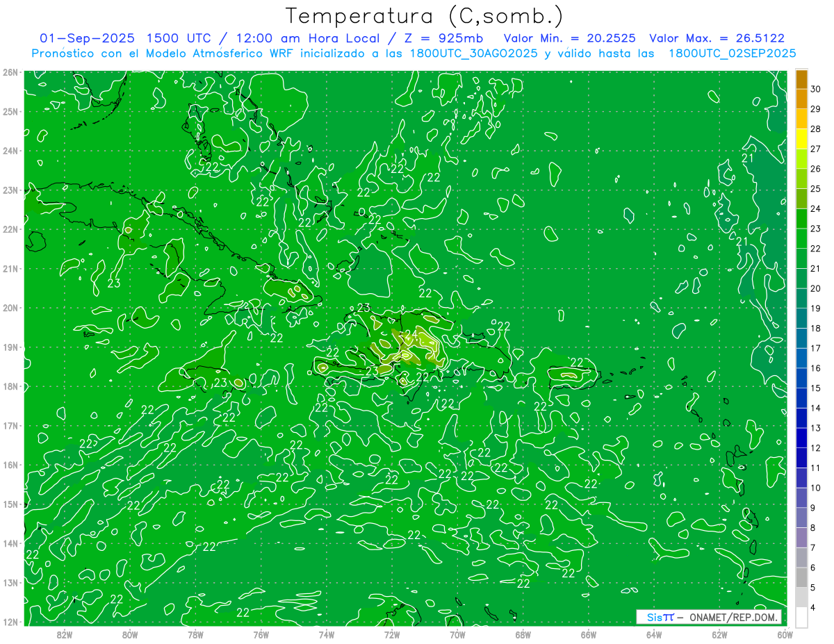
Task: Click the "70W" longitude axis label
Action: pos(457,634)
